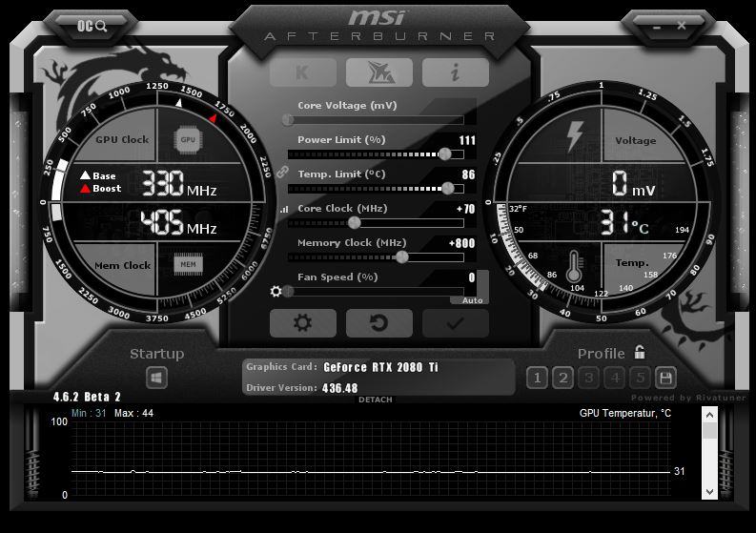Click the GPU Temperatur, °C graph title
The height and width of the screenshot is (533, 756).
click(624, 414)
